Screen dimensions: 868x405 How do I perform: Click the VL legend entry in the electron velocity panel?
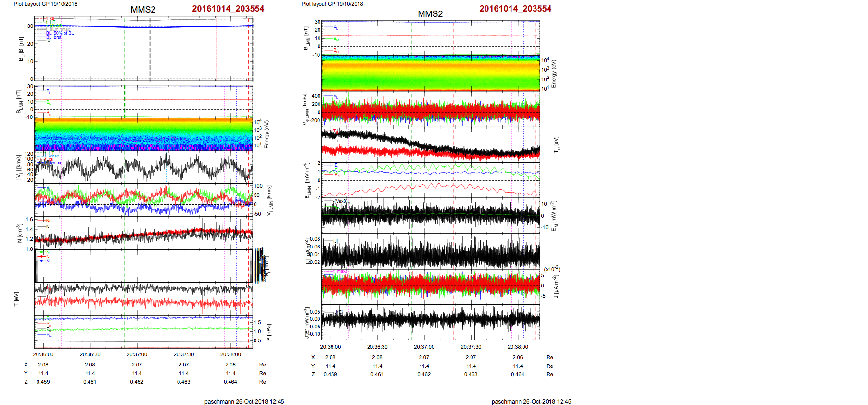[x=335, y=96]
